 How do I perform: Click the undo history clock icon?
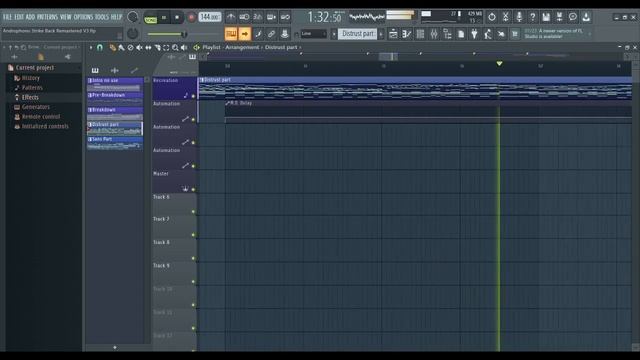pos(492,17)
